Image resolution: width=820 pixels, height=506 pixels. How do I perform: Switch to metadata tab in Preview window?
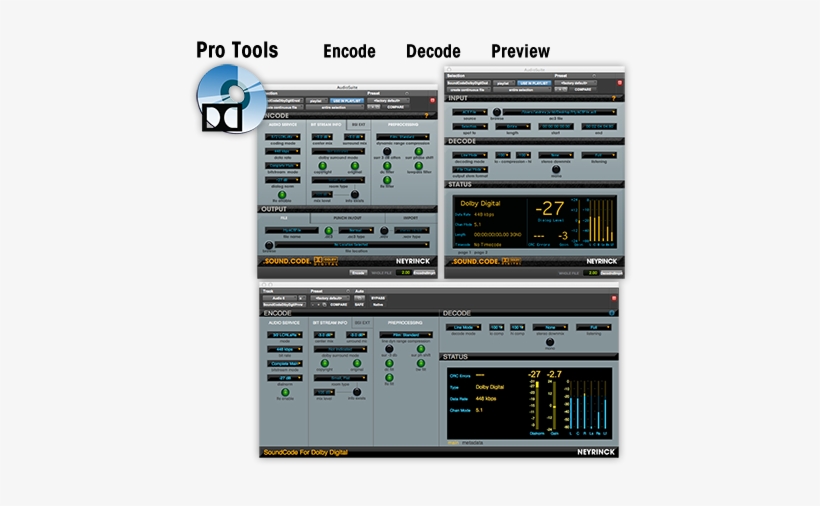[472, 443]
